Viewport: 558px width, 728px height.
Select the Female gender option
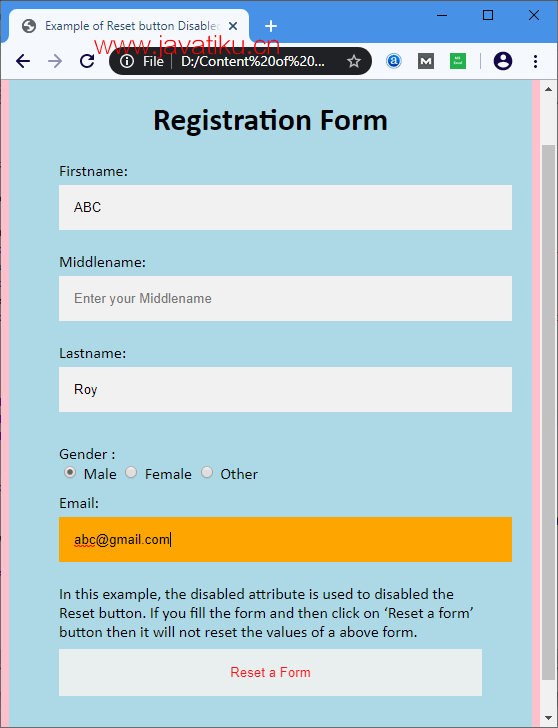click(x=131, y=473)
